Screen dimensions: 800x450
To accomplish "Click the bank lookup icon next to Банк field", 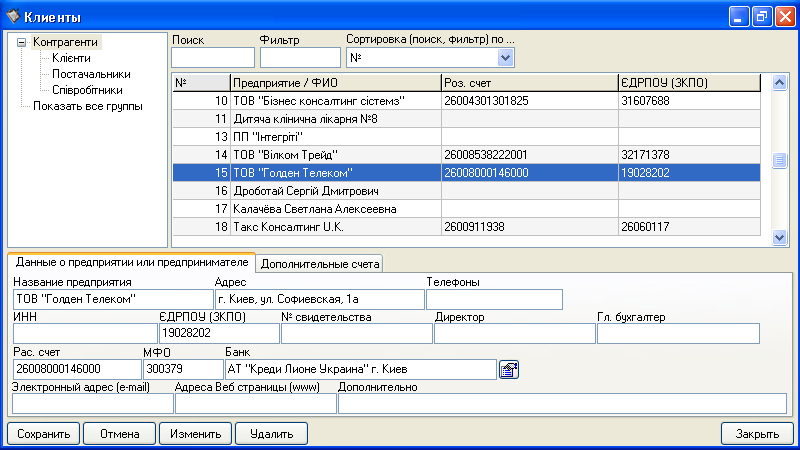I will coord(509,370).
